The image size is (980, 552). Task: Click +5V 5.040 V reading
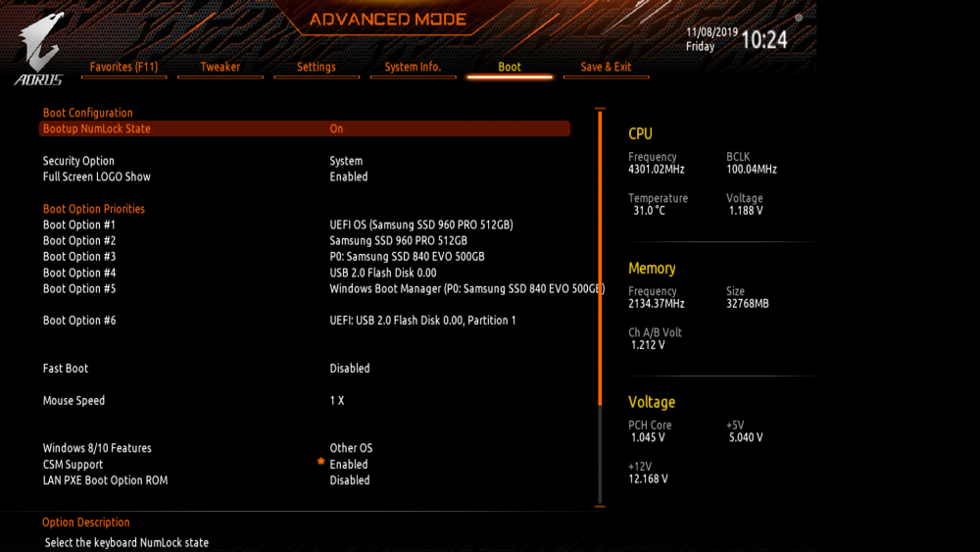click(746, 437)
